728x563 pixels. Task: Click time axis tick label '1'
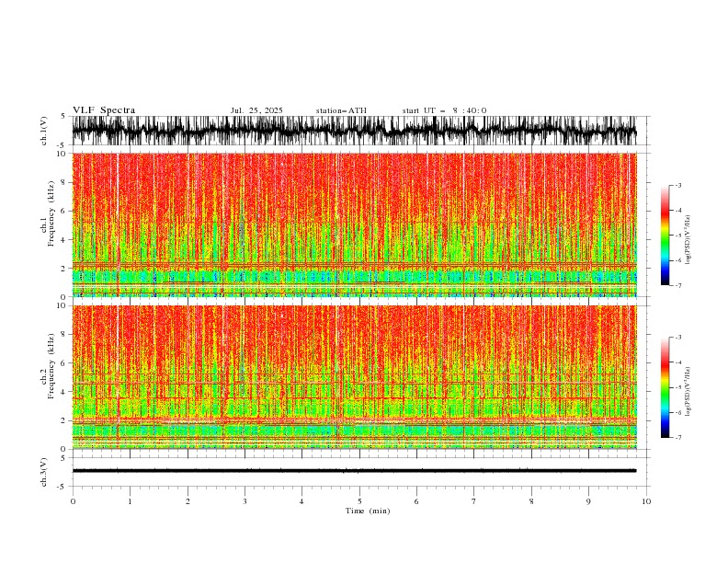coord(130,501)
